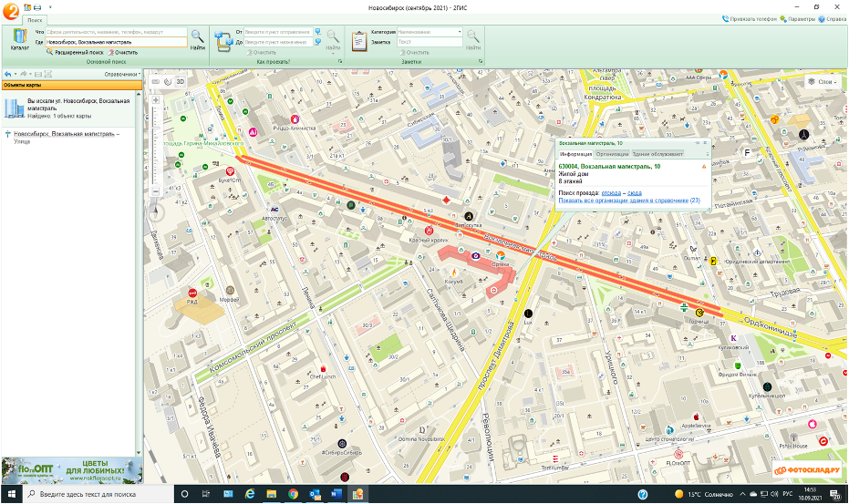Click Расширенный поиск button

(x=76, y=53)
